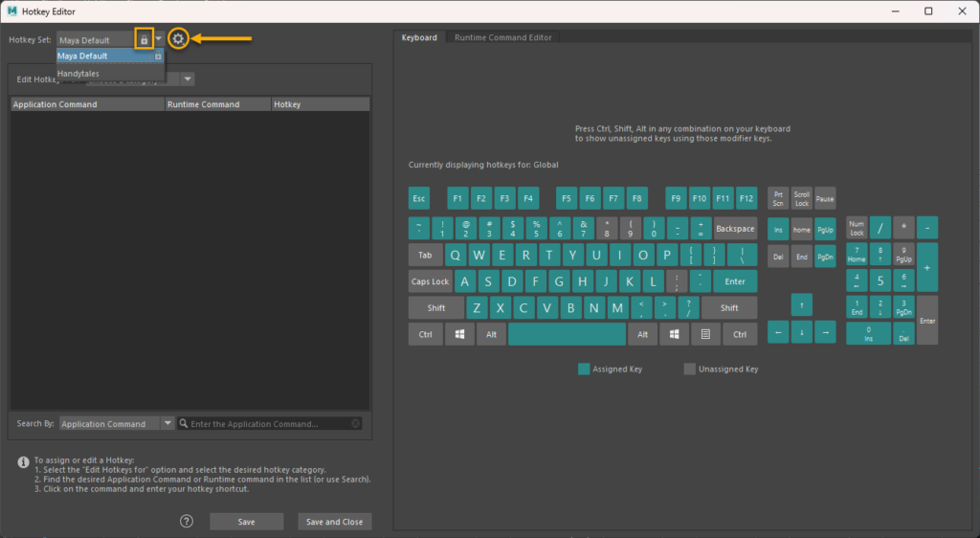Image resolution: width=980 pixels, height=538 pixels.
Task: Click the F5 key
Action: coord(567,199)
